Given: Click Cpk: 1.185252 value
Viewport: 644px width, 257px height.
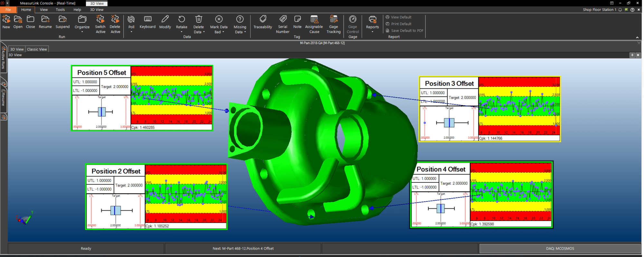Looking at the screenshot, I should [157, 226].
